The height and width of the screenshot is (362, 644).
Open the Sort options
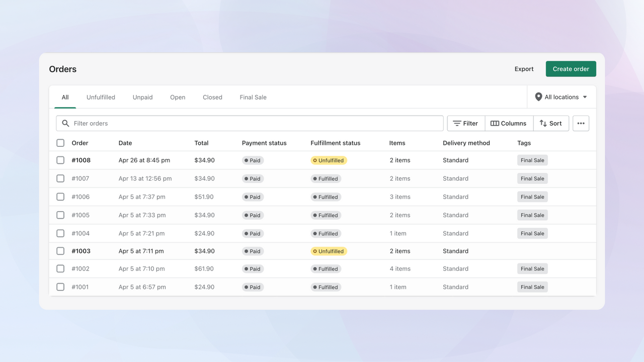pyautogui.click(x=551, y=123)
